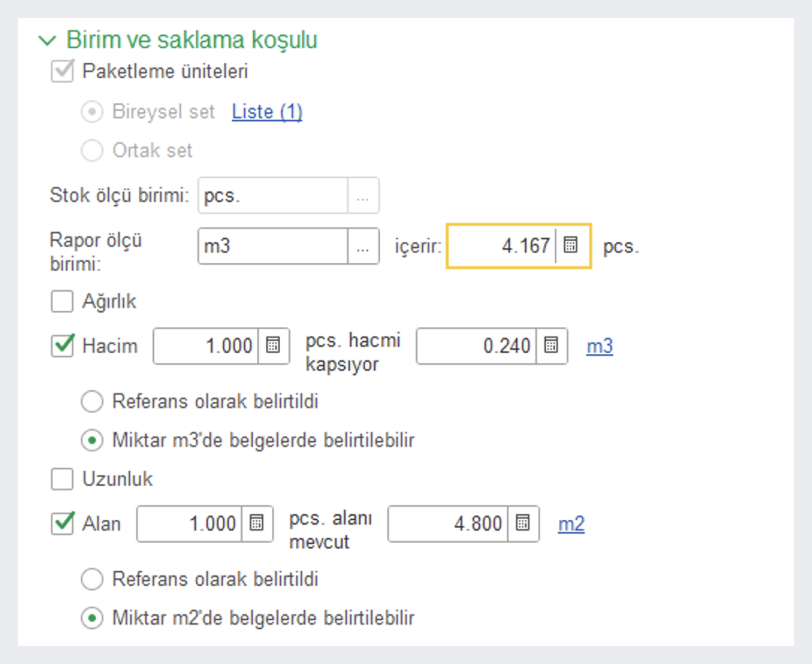The image size is (812, 664).
Task: Open calculator for içerir quantity field
Action: coord(570,245)
